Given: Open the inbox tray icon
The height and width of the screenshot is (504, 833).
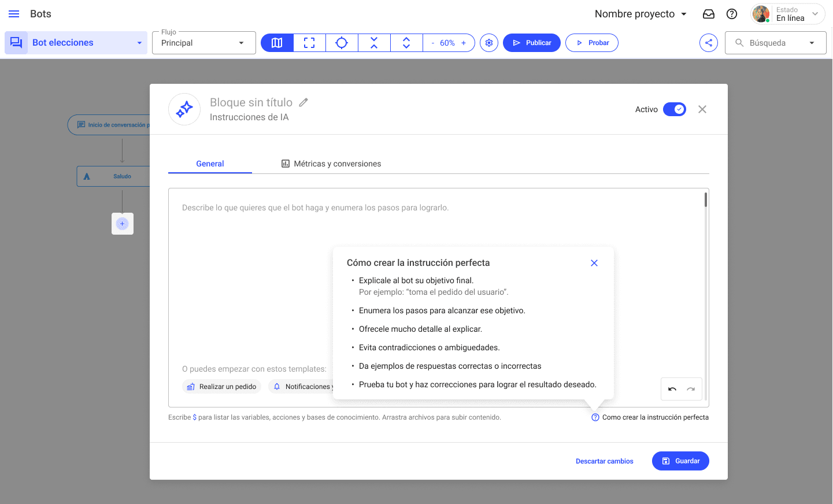Looking at the screenshot, I should (x=709, y=14).
